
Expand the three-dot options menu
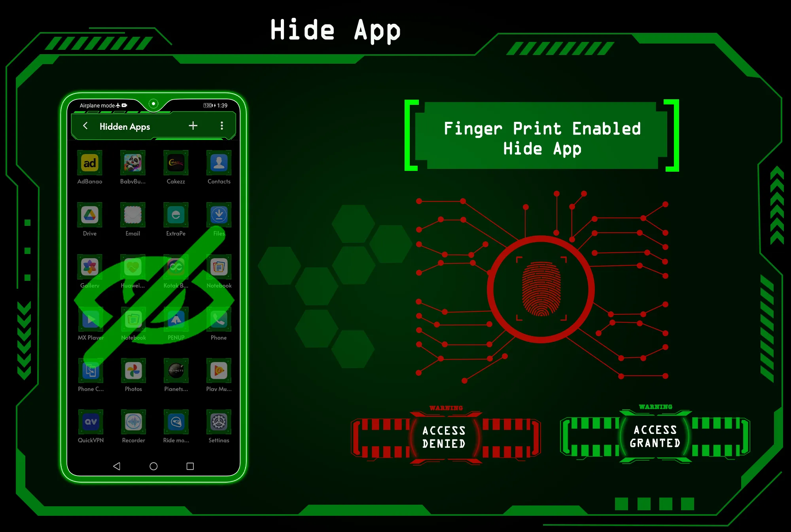(222, 125)
